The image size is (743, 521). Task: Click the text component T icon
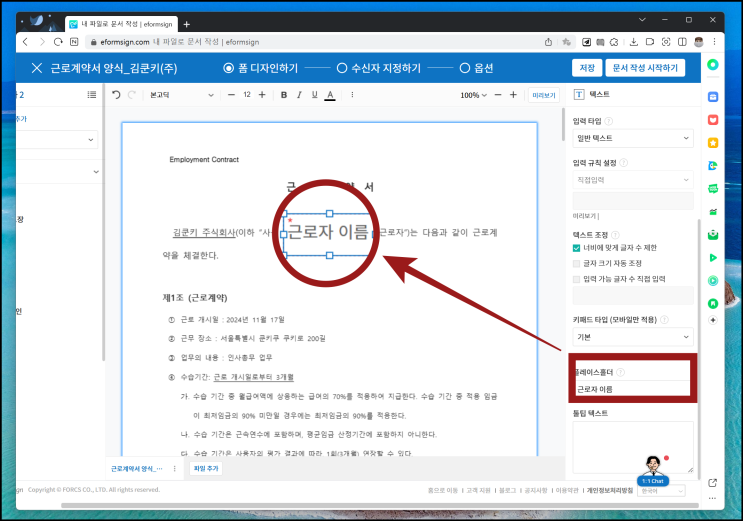pos(579,94)
